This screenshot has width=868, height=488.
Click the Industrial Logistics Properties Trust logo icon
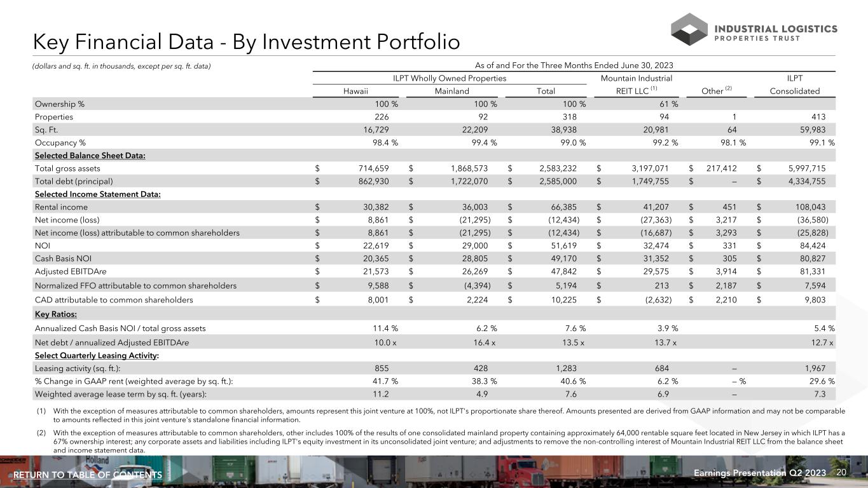689,29
